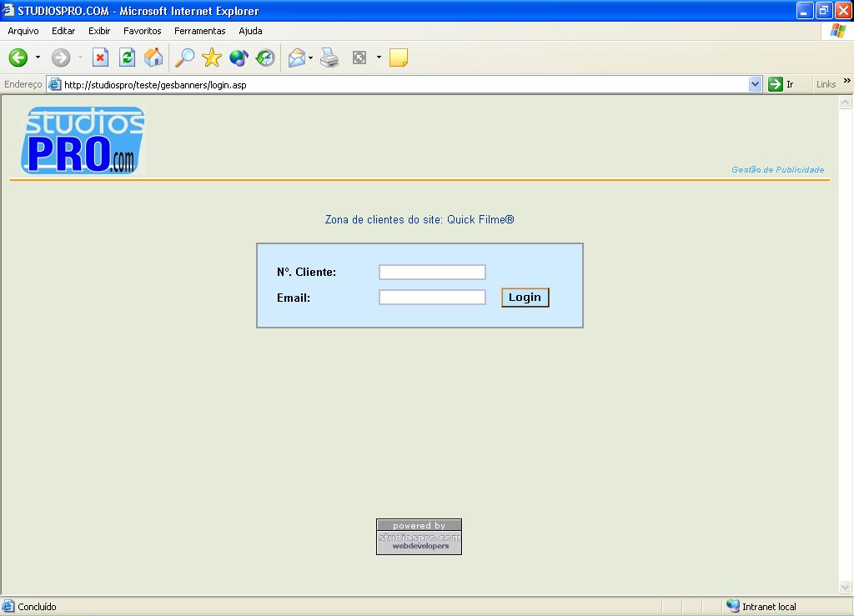The height and width of the screenshot is (616, 854).
Task: Expand the Mail envelope dropdown arrow
Action: pyautogui.click(x=311, y=58)
